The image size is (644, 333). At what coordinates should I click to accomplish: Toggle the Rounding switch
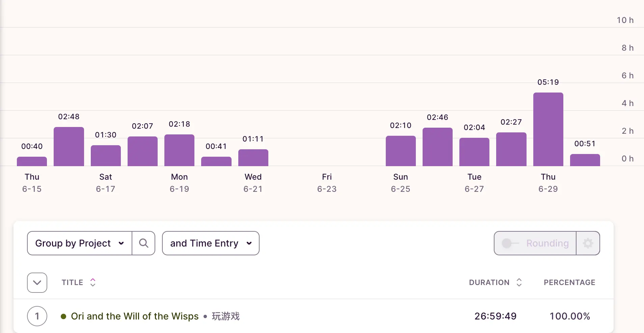click(x=510, y=243)
